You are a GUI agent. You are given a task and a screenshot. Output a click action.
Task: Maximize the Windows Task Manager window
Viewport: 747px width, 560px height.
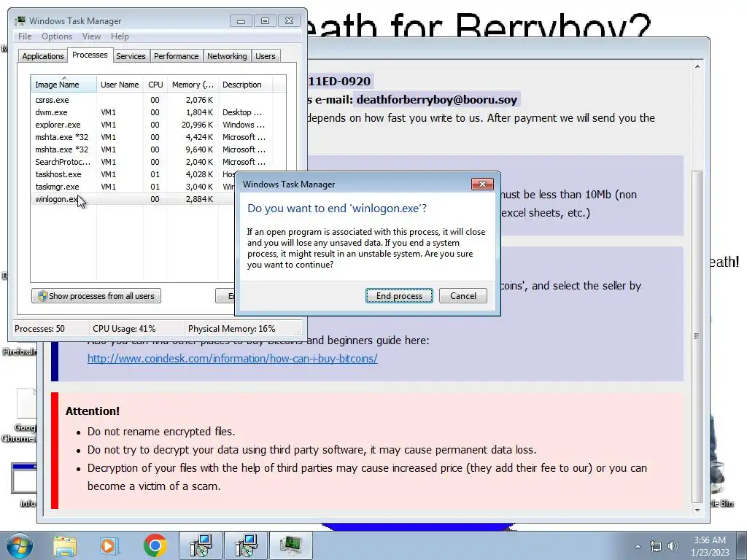[265, 21]
